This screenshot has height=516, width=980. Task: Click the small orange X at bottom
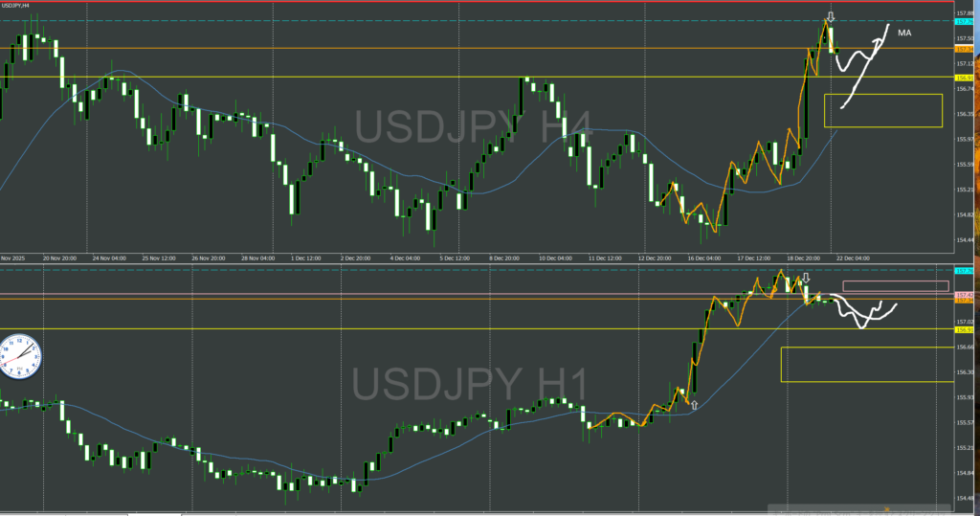click(x=886, y=509)
